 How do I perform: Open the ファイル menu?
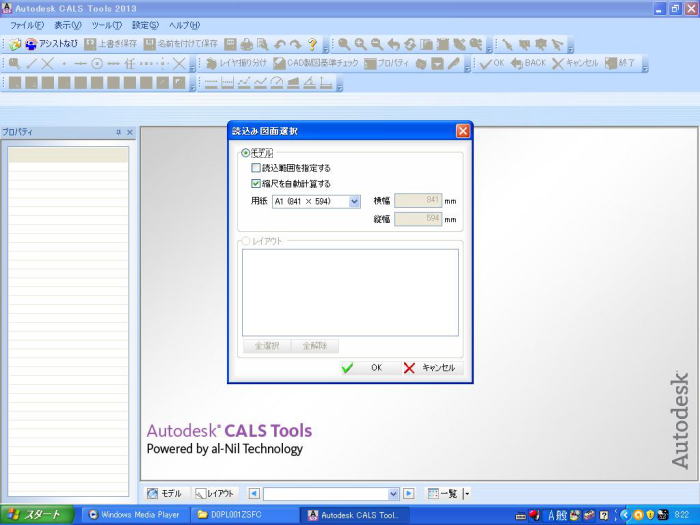coord(27,25)
